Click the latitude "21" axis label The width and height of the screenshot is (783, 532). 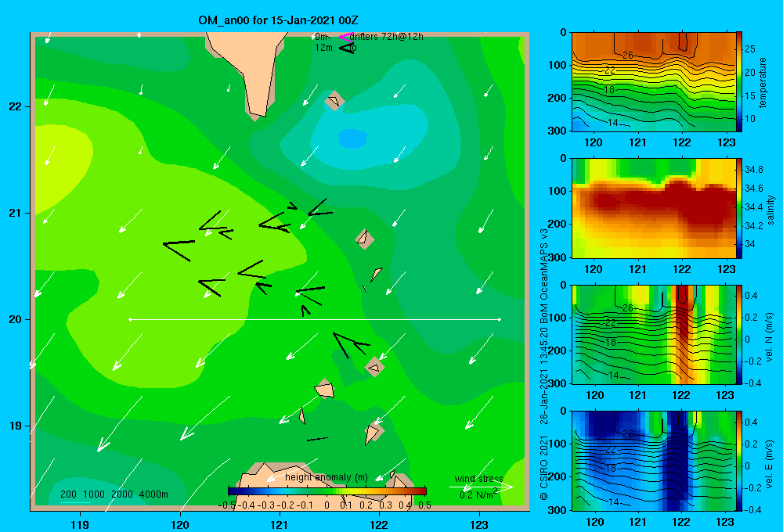coord(15,213)
